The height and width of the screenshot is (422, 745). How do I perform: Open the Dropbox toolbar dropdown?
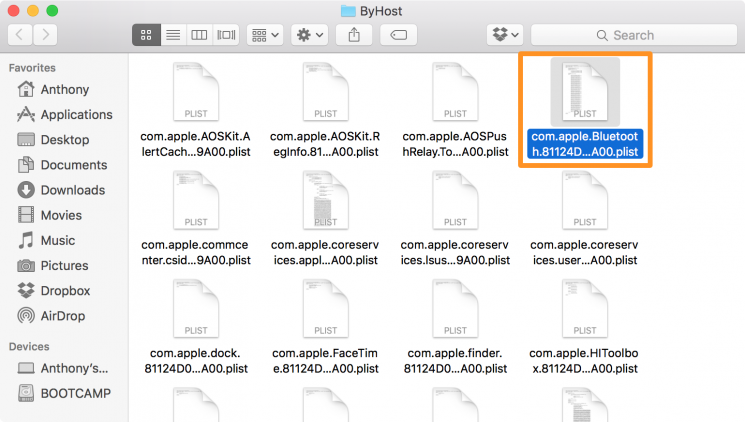[x=505, y=35]
